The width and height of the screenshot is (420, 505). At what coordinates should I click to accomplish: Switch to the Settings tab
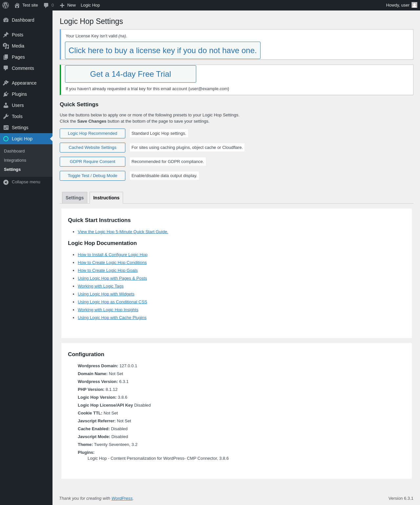pyautogui.click(x=74, y=198)
